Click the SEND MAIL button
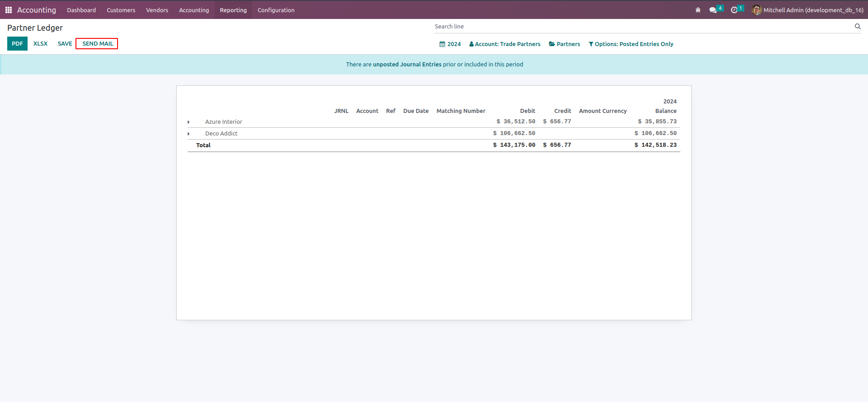This screenshot has height=402, width=868. pos(97,44)
